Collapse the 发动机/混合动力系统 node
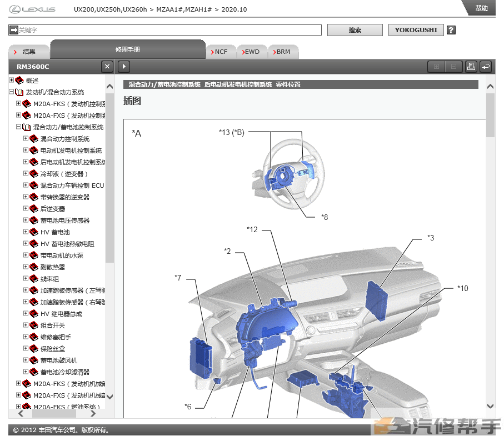This screenshot has width=504, height=441. [12, 92]
